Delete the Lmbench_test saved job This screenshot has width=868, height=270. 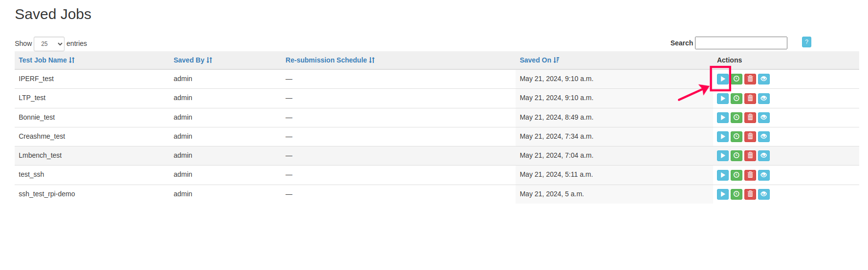pyautogui.click(x=750, y=156)
